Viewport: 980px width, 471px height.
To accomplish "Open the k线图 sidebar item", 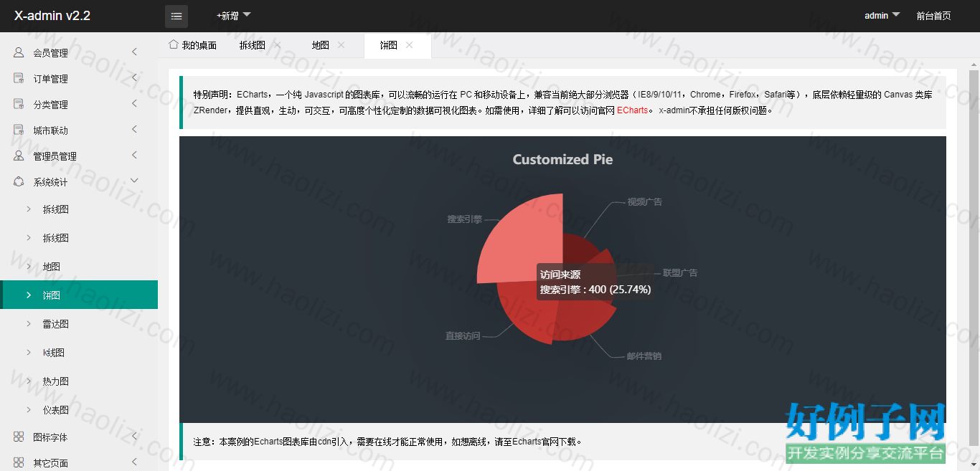I will coord(79,353).
